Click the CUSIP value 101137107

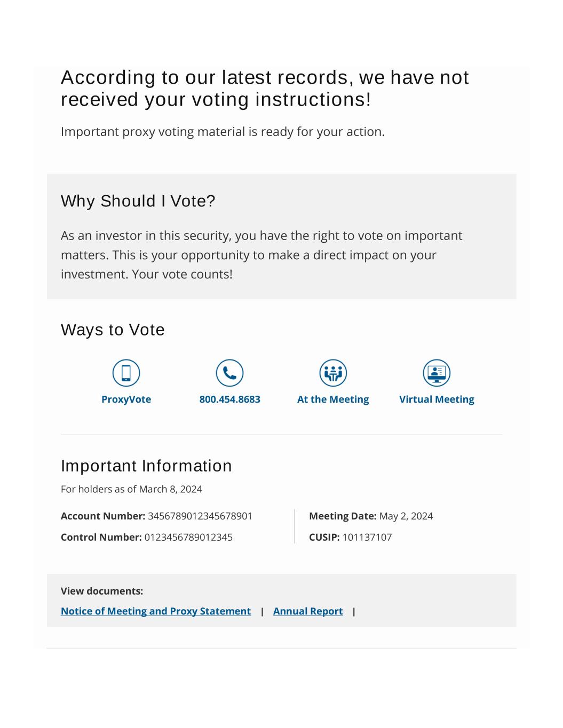tap(367, 538)
